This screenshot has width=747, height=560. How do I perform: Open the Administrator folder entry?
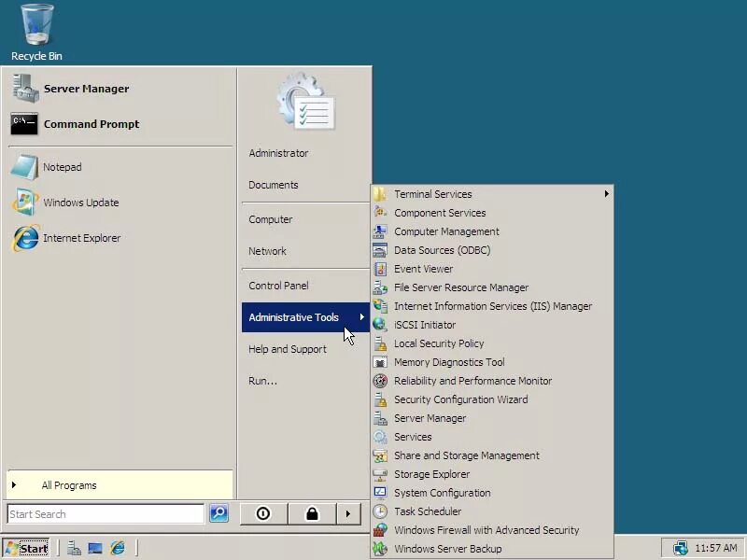click(278, 153)
